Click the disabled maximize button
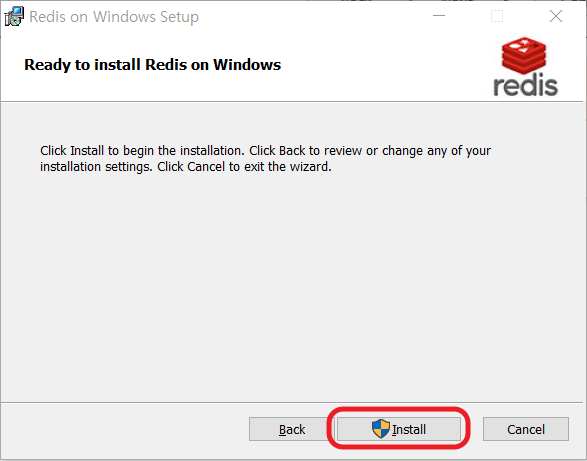This screenshot has width=587, height=461. click(x=497, y=16)
